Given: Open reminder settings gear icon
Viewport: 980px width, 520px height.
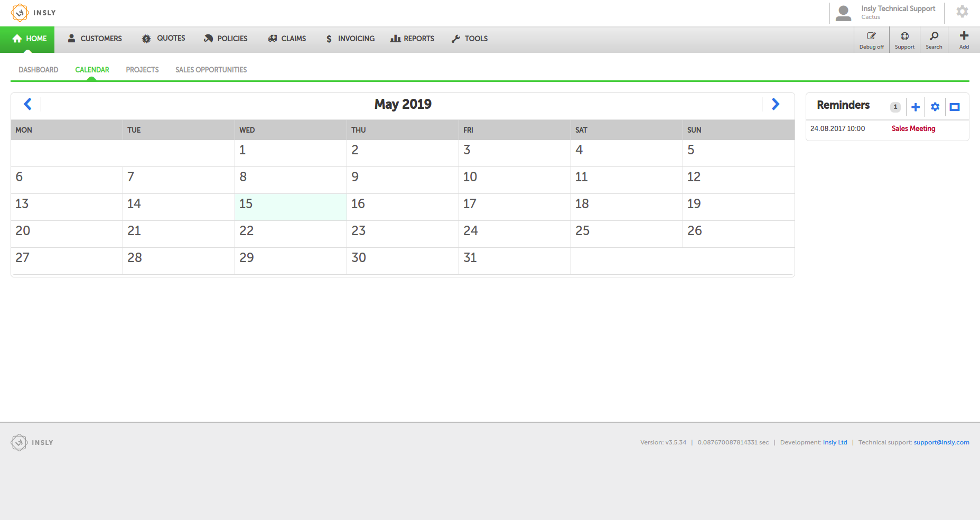Looking at the screenshot, I should (x=935, y=107).
